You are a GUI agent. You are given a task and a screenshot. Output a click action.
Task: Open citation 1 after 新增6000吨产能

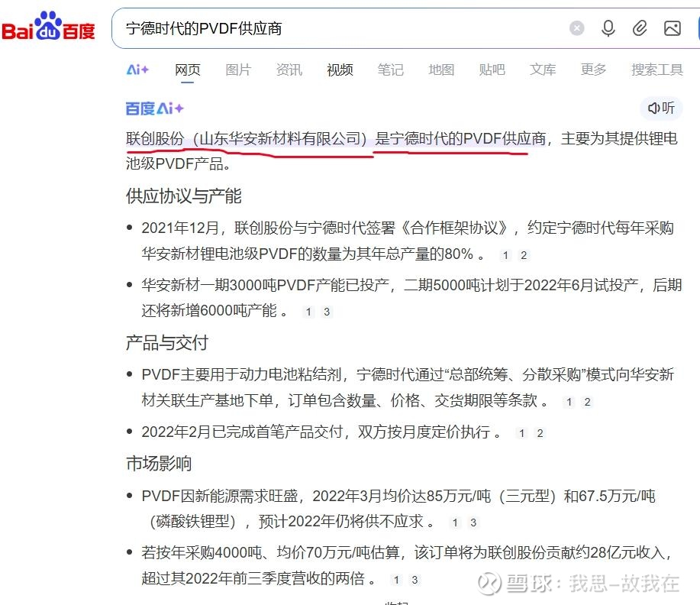[x=308, y=312]
